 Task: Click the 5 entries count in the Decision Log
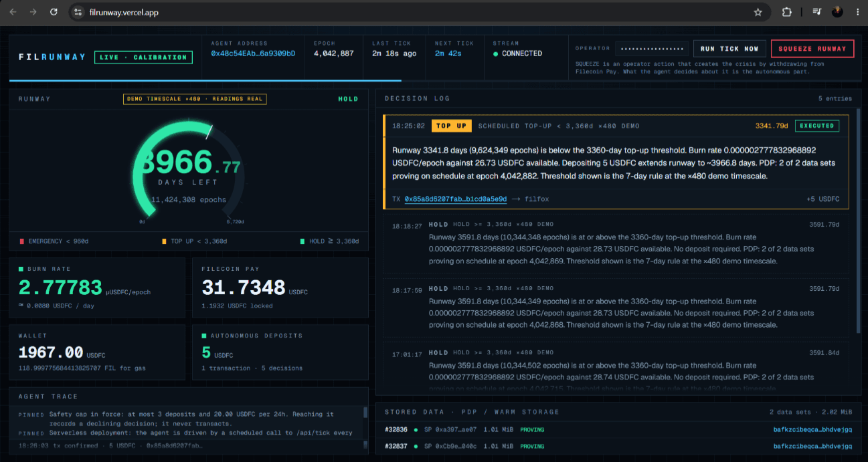835,98
